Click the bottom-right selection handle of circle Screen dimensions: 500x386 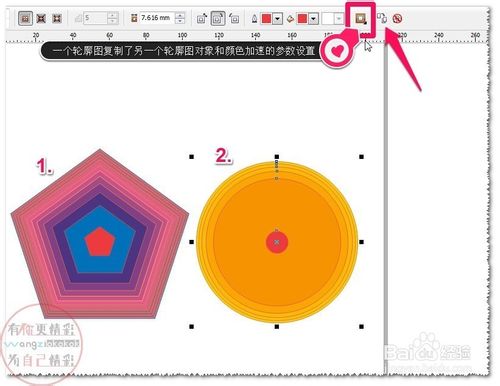[361, 327]
